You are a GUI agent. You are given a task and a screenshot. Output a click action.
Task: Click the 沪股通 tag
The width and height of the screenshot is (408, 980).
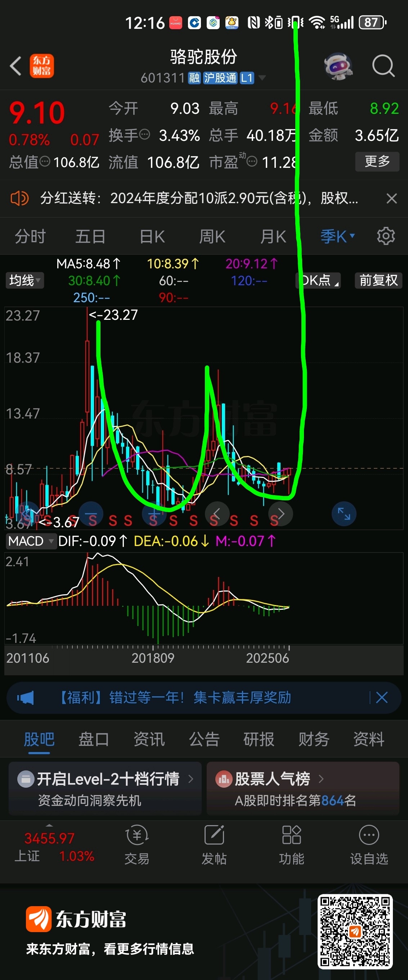click(x=220, y=78)
